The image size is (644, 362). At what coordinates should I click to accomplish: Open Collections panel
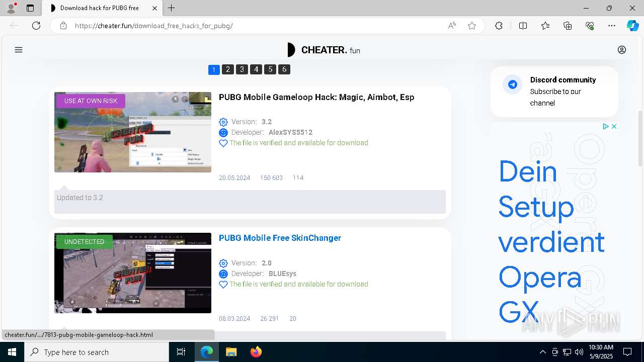pos(568,26)
